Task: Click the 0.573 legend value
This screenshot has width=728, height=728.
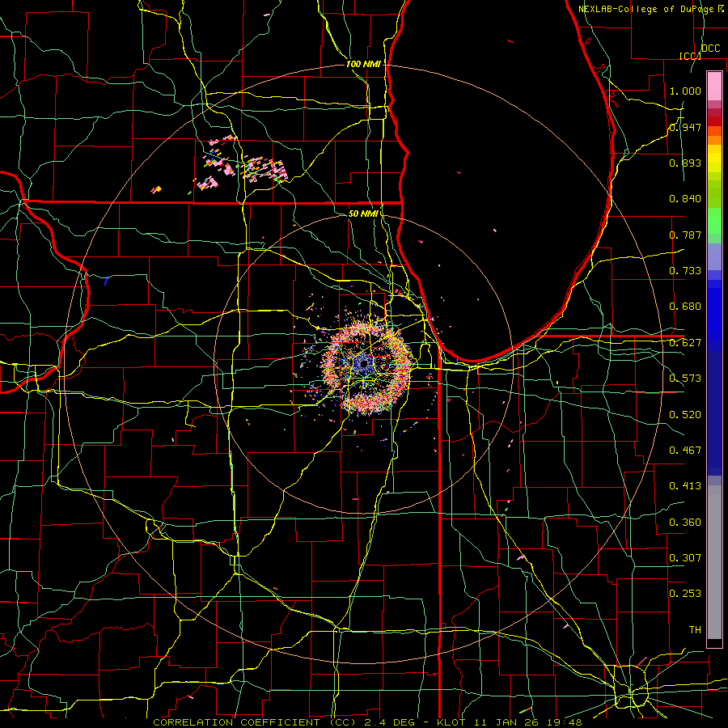Action: pyautogui.click(x=685, y=379)
